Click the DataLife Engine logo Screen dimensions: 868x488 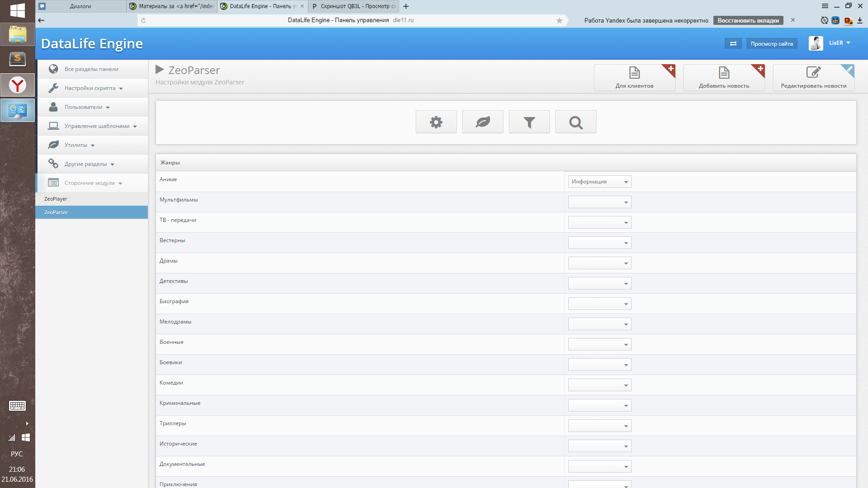click(92, 43)
